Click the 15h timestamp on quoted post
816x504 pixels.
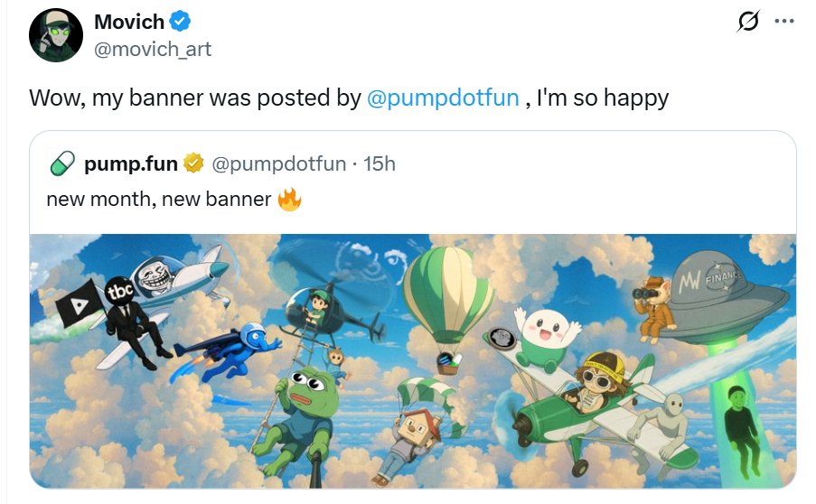380,163
